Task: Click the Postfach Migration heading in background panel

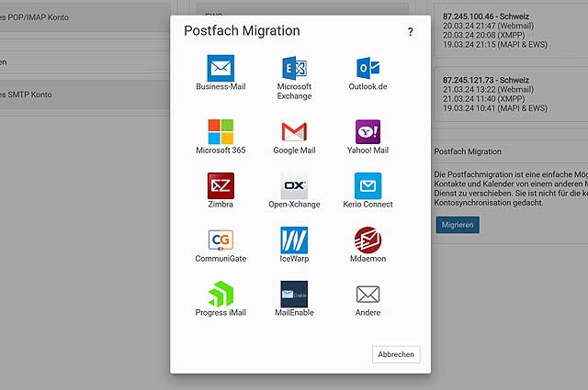Action: click(x=468, y=151)
